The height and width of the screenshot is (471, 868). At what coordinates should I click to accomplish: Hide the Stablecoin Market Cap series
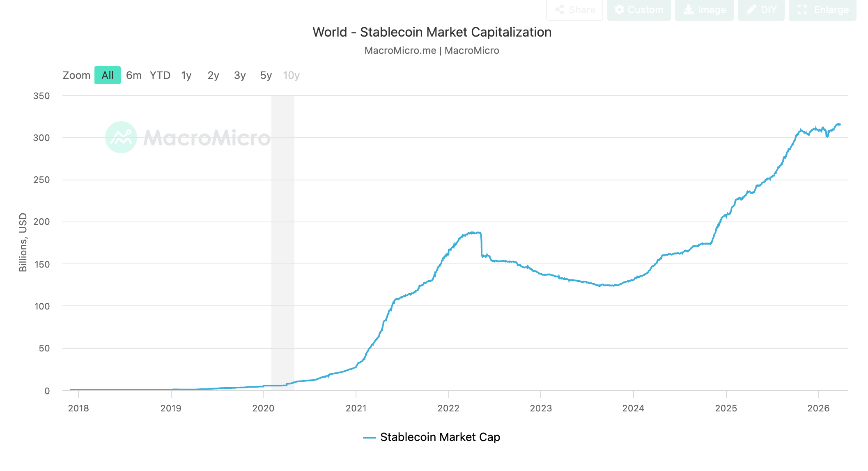(x=440, y=437)
